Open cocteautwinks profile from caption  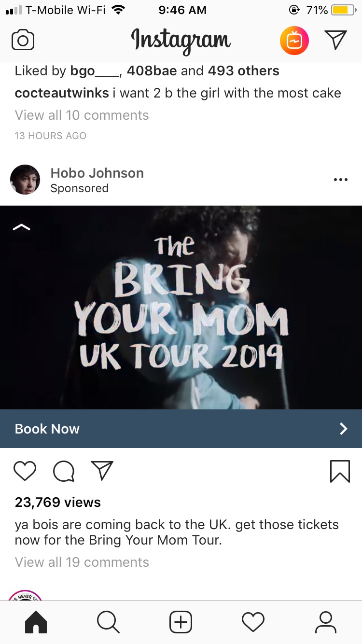pos(62,93)
